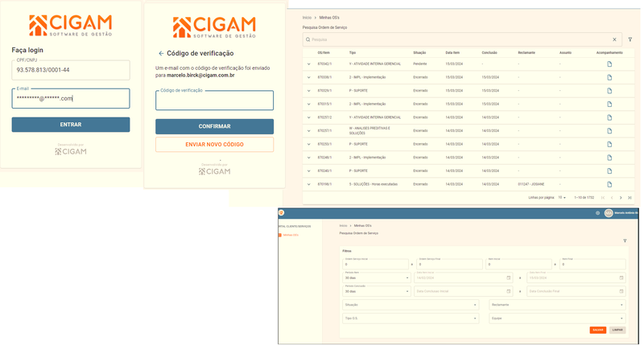Open follow-up document for W - ANALISES PREDITIVAS row
Screen dimensions: 644x345
click(609, 131)
